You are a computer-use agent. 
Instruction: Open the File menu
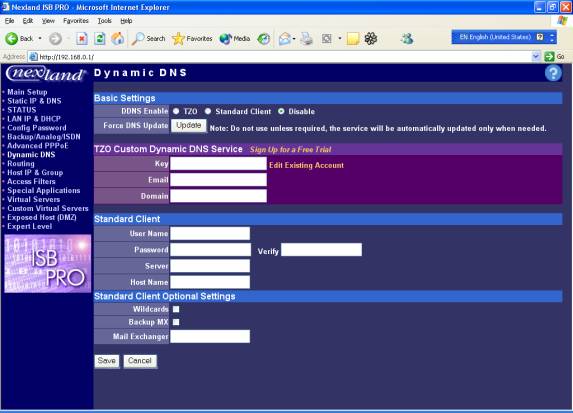(x=10, y=21)
